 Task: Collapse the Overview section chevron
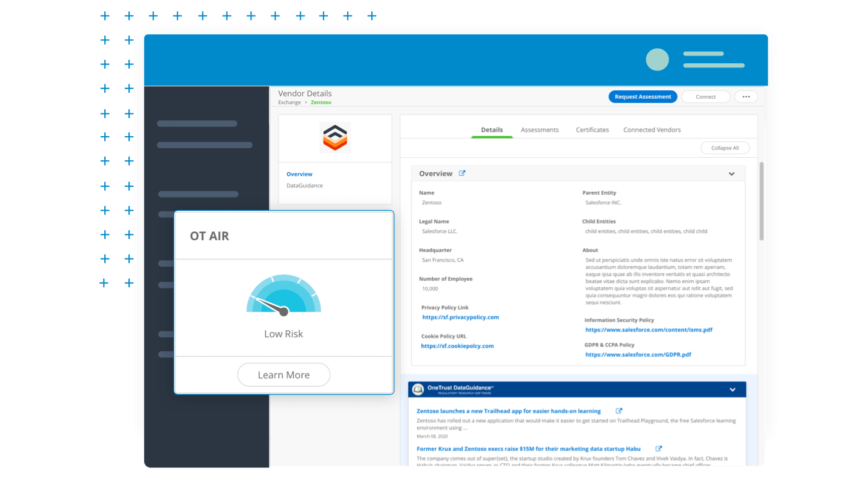(x=732, y=174)
